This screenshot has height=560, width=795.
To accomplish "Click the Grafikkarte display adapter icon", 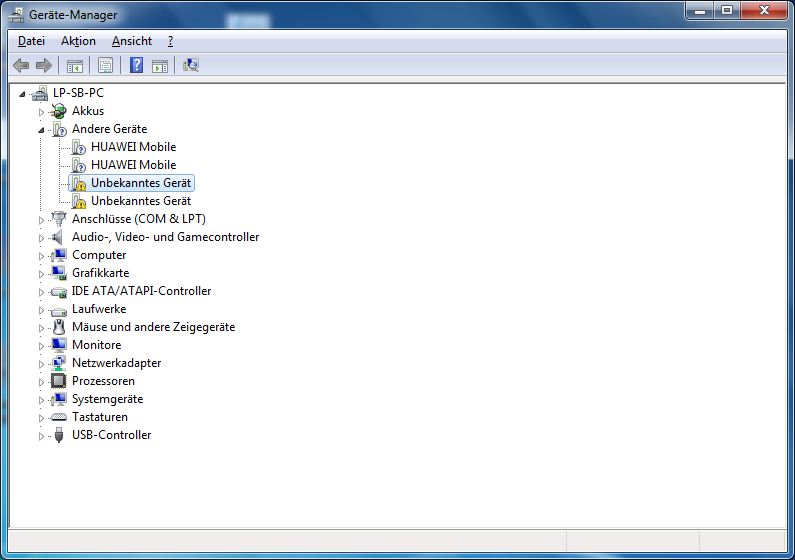I will tap(59, 273).
